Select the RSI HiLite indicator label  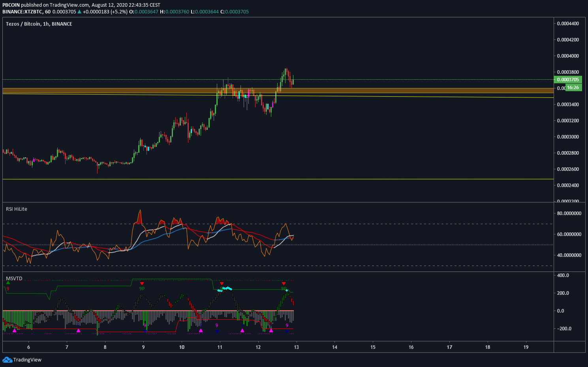coord(17,209)
